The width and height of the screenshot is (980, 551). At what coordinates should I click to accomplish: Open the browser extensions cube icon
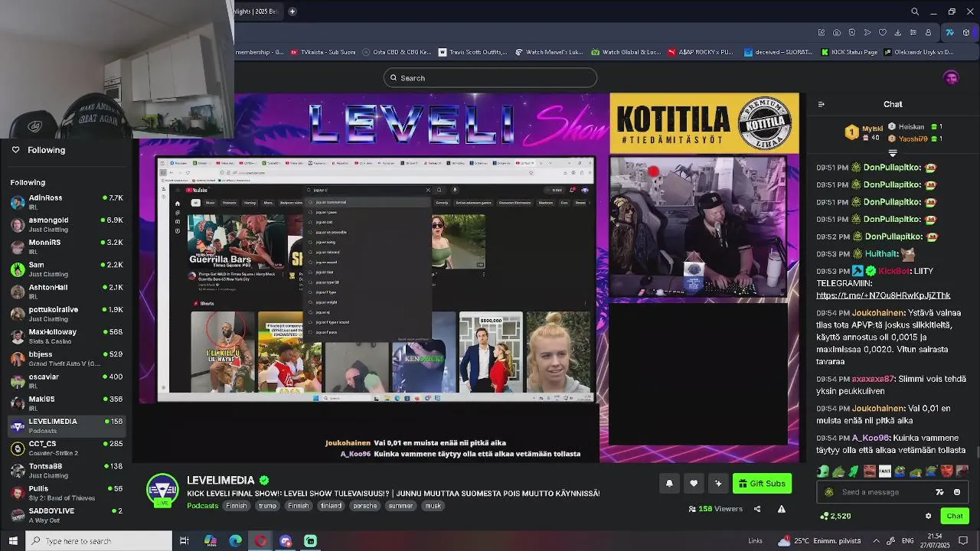click(x=966, y=32)
